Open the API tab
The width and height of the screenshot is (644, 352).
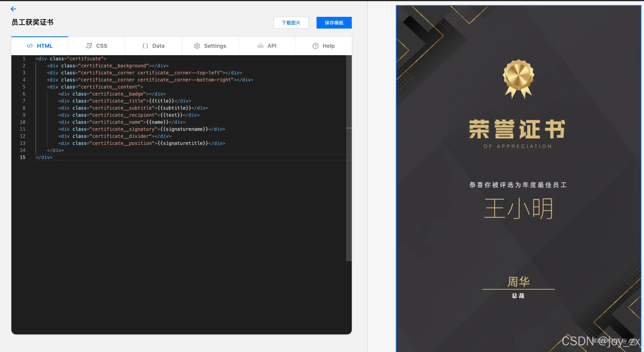tap(267, 46)
